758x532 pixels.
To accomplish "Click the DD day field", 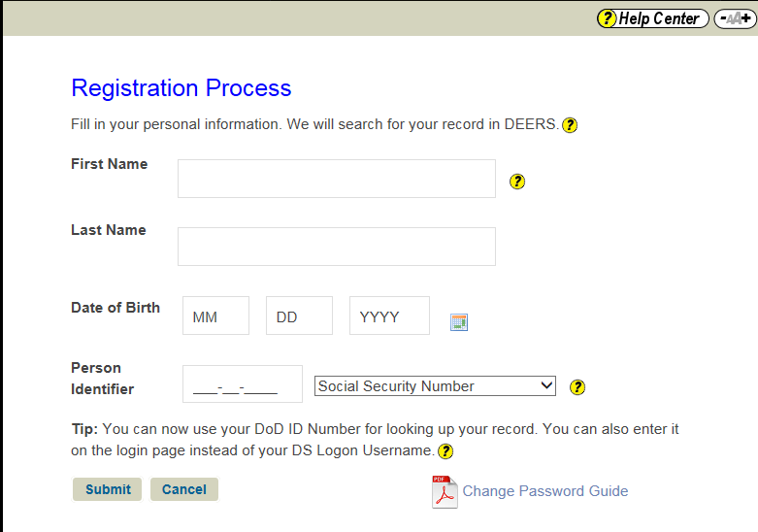I will 299,316.
